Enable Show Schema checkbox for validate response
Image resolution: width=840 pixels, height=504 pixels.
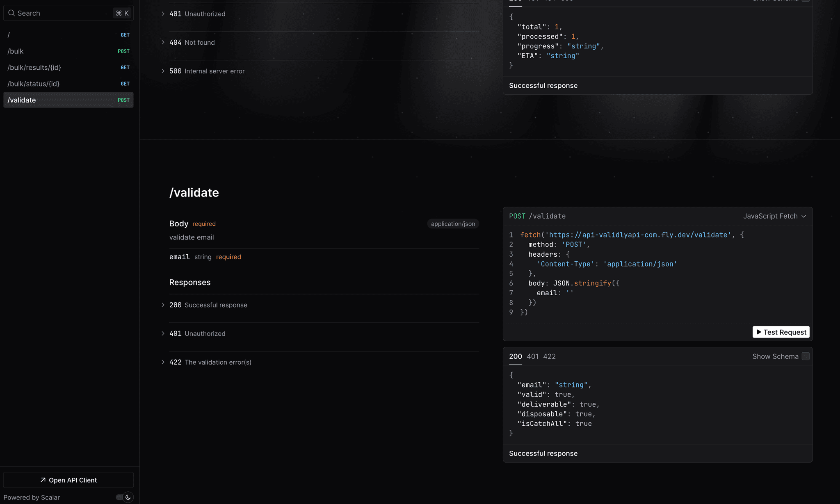(x=805, y=356)
